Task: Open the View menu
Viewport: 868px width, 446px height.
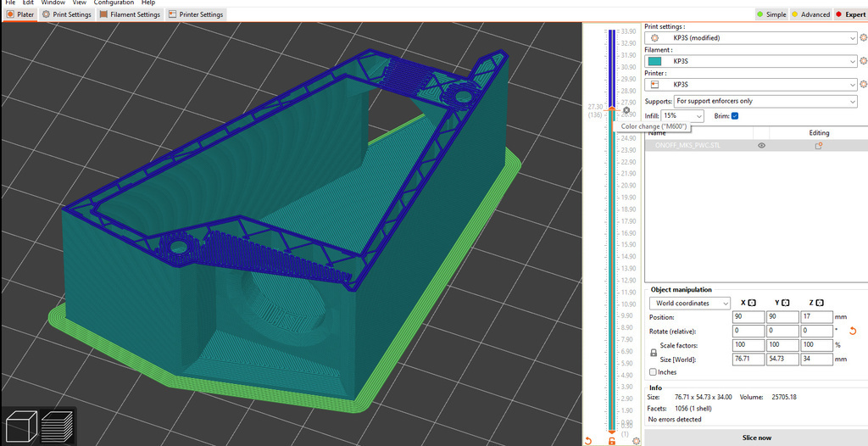Action: tap(79, 3)
